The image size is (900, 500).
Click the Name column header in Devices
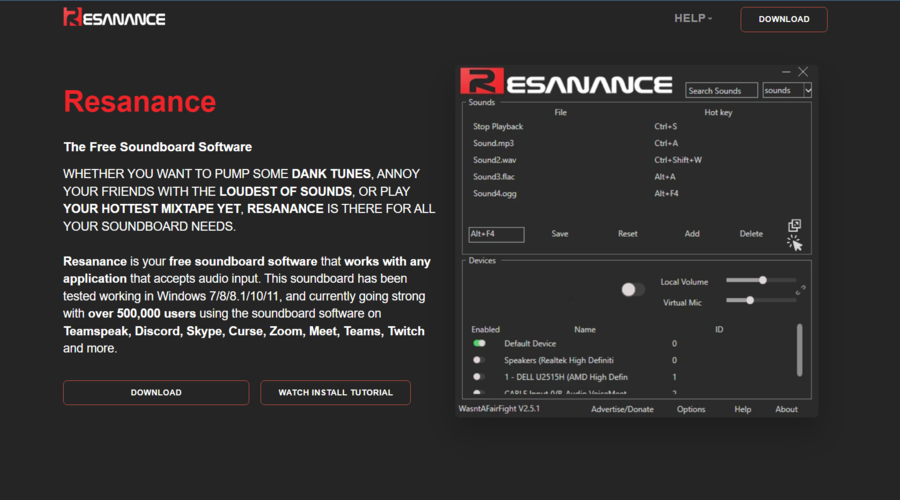[x=585, y=330]
